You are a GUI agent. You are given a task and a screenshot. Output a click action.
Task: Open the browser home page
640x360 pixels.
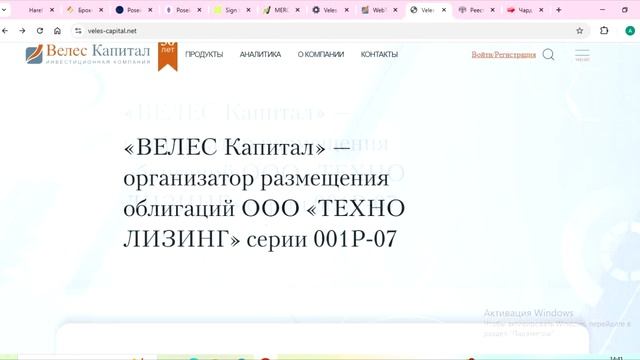pyautogui.click(x=58, y=31)
